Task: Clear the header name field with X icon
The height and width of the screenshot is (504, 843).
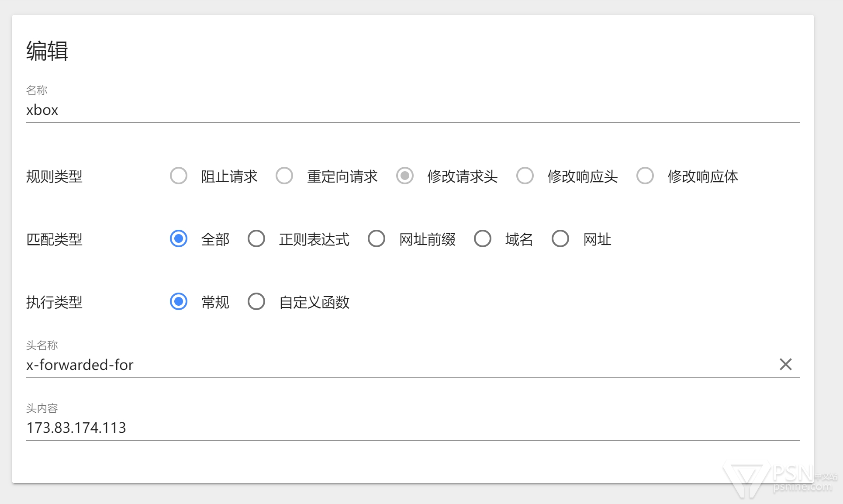Action: [x=785, y=364]
